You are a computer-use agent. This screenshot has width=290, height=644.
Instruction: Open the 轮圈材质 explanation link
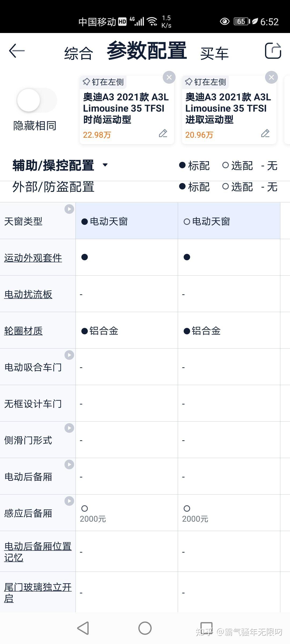23,331
